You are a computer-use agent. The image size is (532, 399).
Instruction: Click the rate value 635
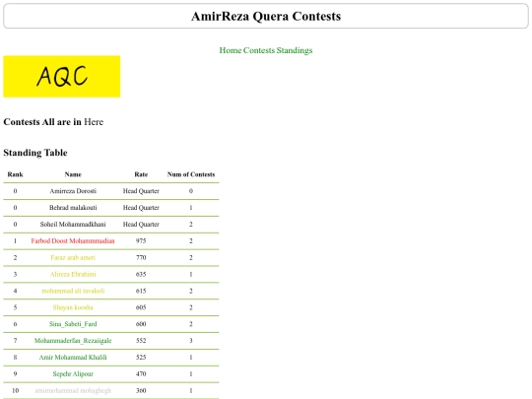point(141,274)
